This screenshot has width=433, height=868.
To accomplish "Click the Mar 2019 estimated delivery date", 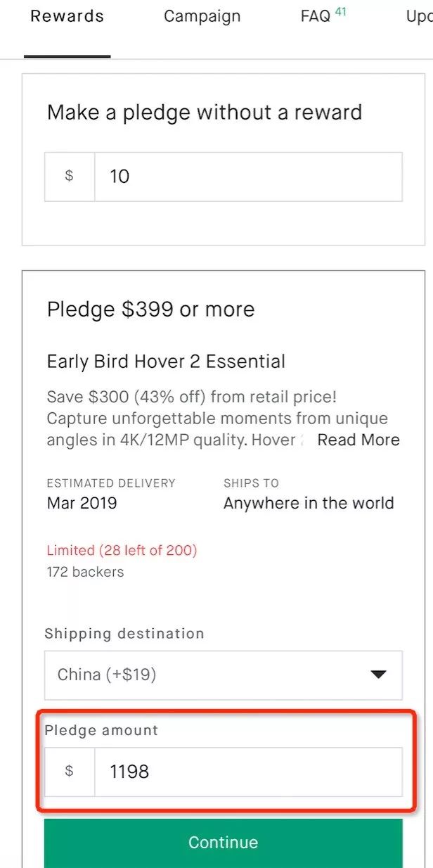I will pyautogui.click(x=82, y=503).
